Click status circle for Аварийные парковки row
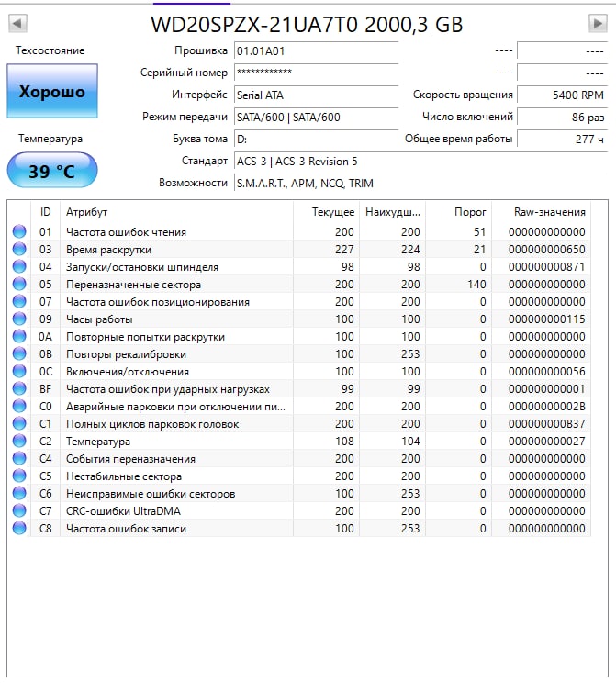 click(x=19, y=406)
